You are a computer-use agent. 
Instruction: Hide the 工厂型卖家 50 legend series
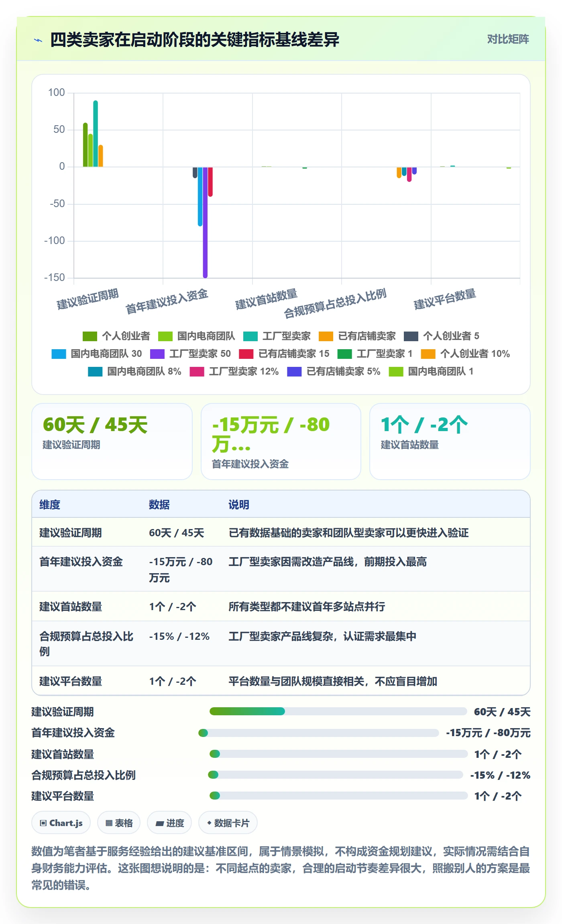point(191,354)
